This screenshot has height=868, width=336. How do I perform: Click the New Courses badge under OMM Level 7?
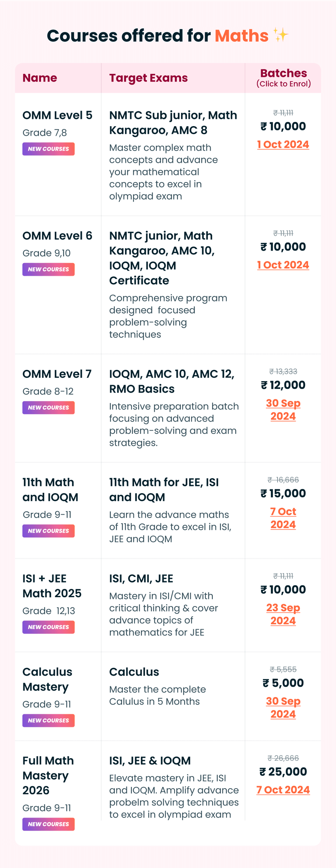[x=49, y=408]
